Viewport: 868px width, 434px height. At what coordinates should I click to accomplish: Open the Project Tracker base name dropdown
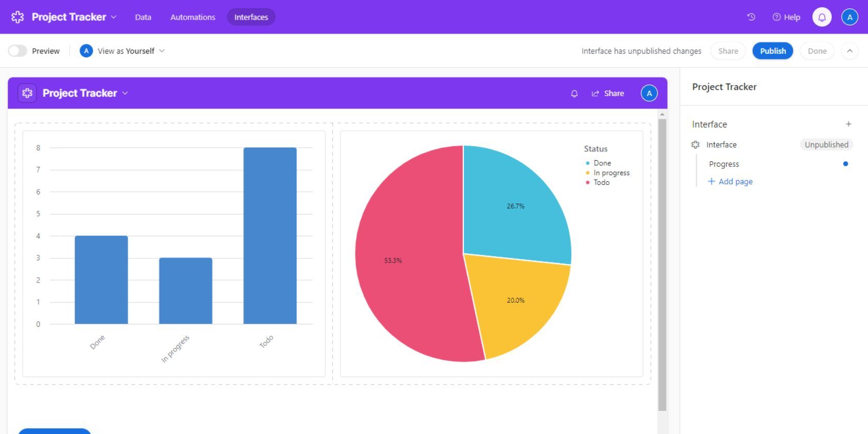(74, 17)
